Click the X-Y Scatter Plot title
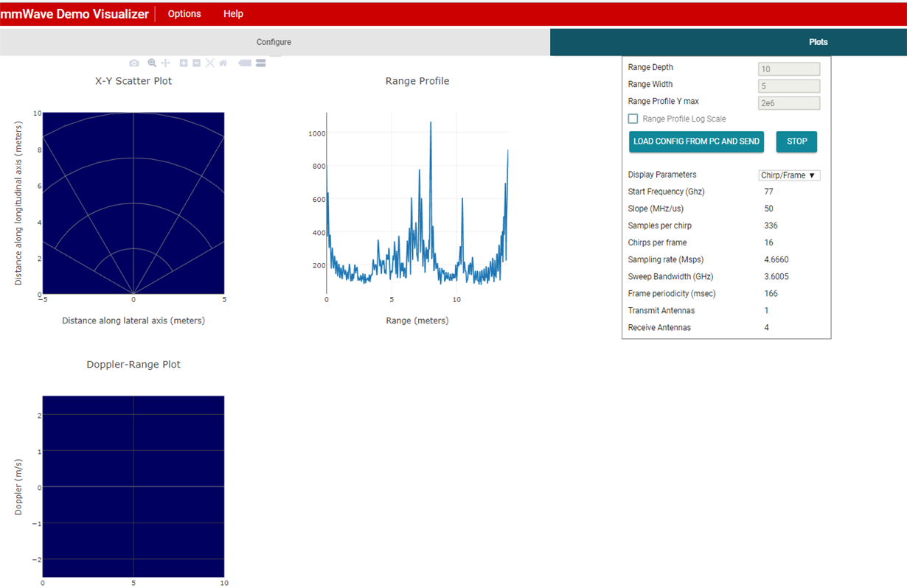Image resolution: width=907 pixels, height=588 pixels. 133,81
